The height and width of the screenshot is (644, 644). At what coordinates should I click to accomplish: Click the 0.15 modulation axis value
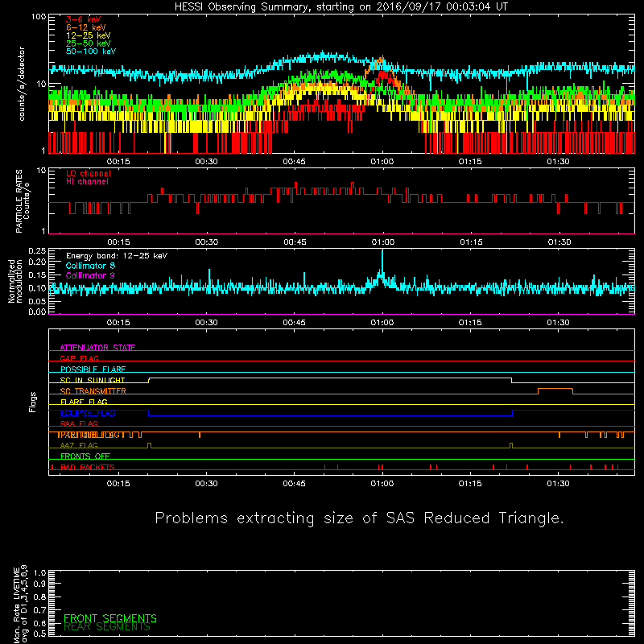(37, 275)
